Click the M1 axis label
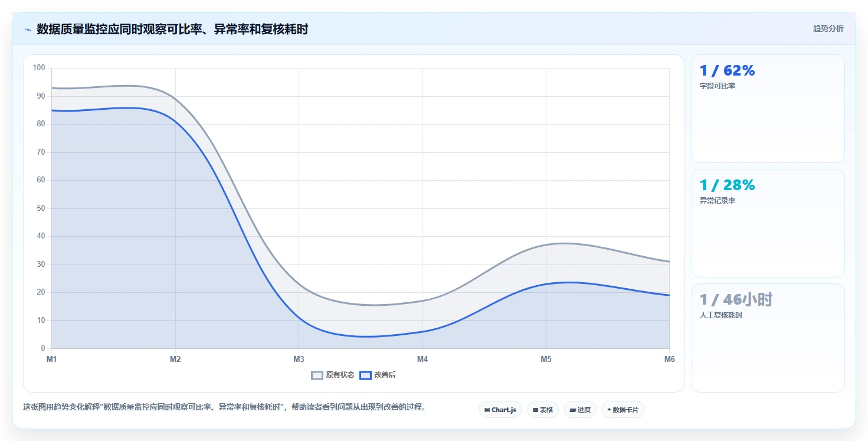This screenshot has height=441, width=868. pyautogui.click(x=51, y=359)
